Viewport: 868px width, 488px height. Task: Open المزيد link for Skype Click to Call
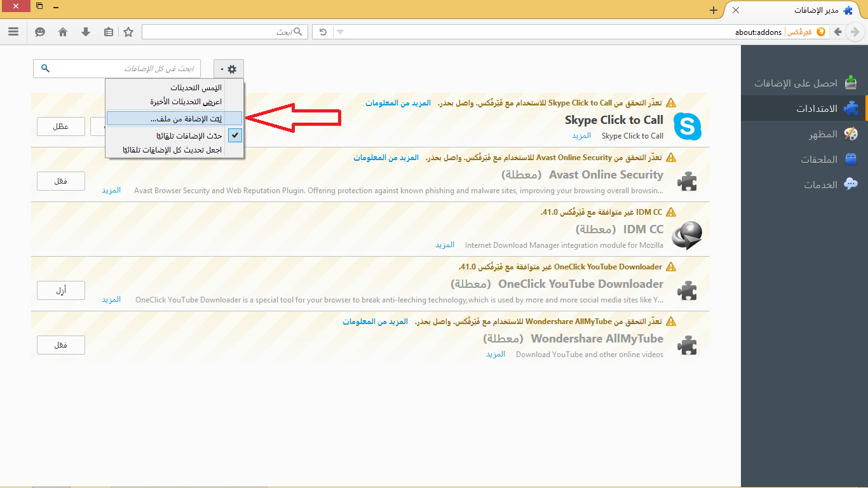[581, 135]
